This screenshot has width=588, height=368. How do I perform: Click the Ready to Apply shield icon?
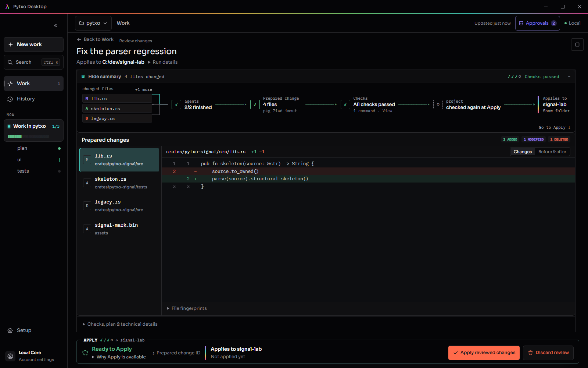click(x=85, y=353)
